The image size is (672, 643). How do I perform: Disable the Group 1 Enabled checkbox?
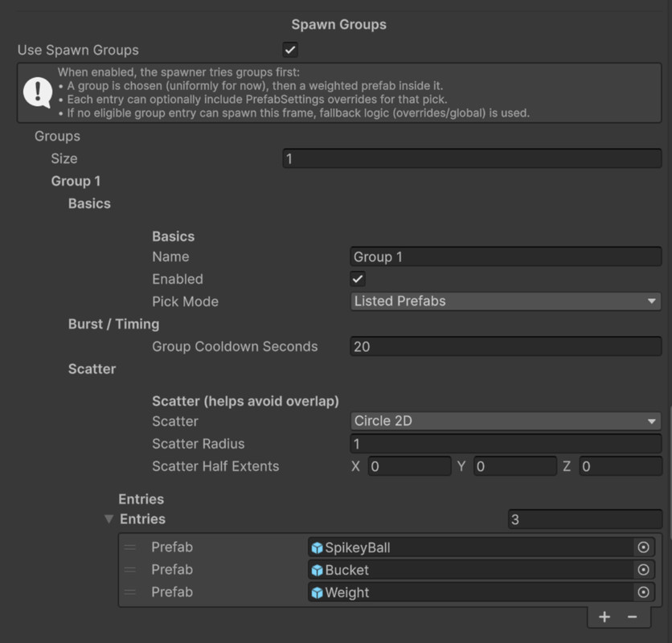358,279
